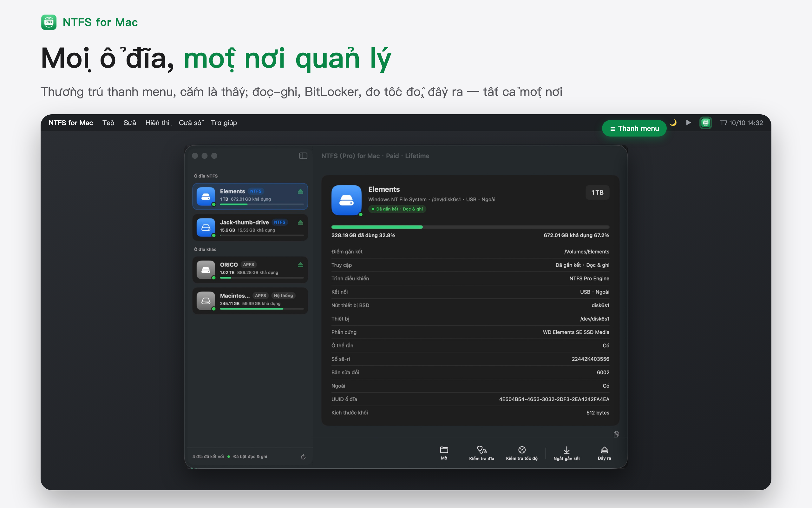Copy drive details with clipboard icon
Screen dimensions: 812x508
tap(616, 434)
